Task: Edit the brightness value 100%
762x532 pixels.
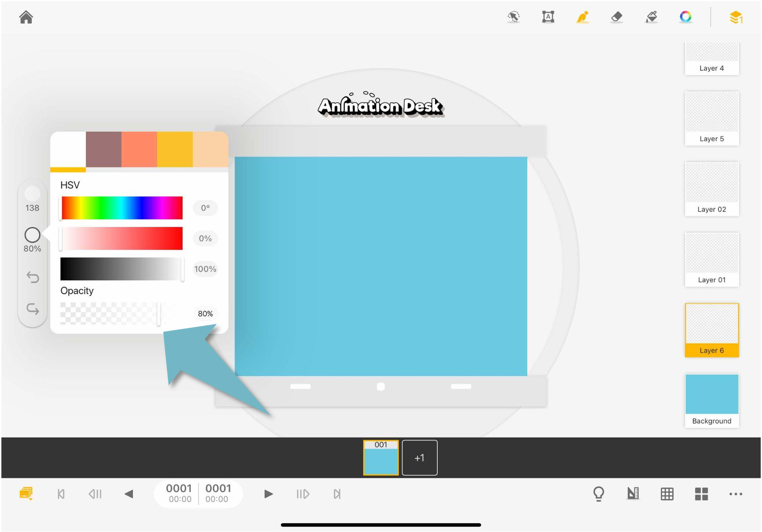Action: pos(205,269)
